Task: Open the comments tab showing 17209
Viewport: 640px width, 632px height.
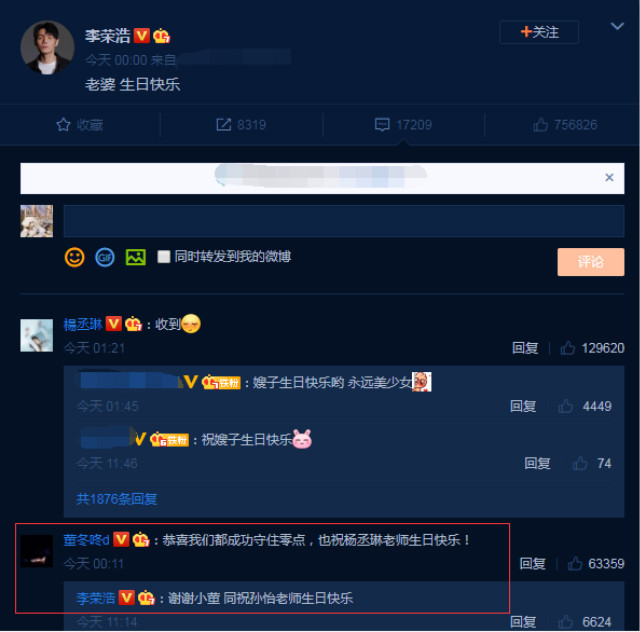Action: pyautogui.click(x=403, y=125)
